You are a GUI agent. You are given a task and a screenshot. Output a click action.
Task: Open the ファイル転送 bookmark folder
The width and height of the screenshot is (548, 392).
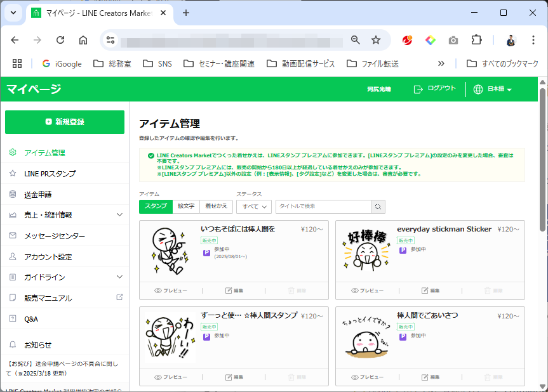(373, 64)
